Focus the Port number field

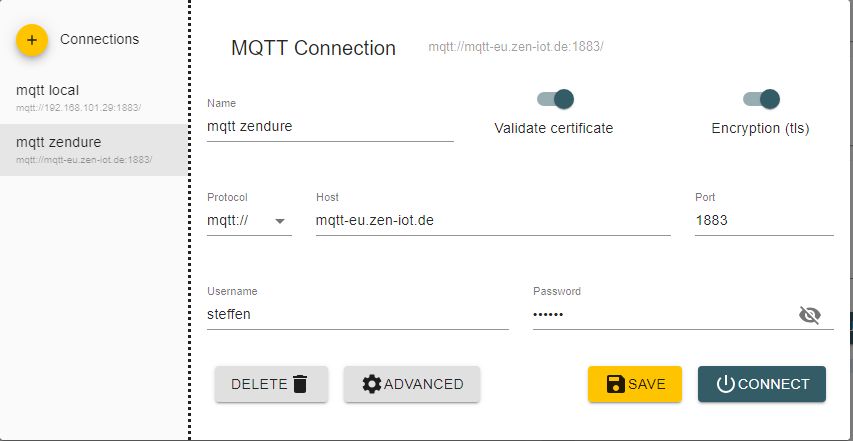click(763, 221)
